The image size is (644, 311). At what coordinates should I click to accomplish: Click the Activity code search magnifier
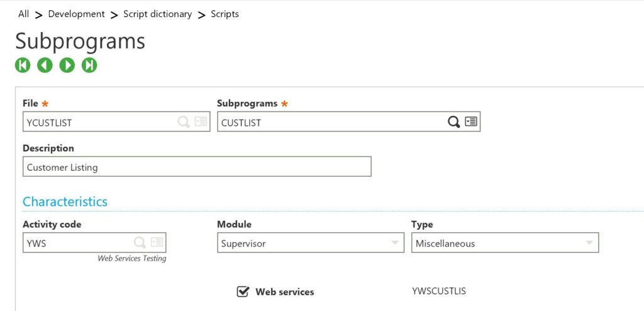coord(140,242)
